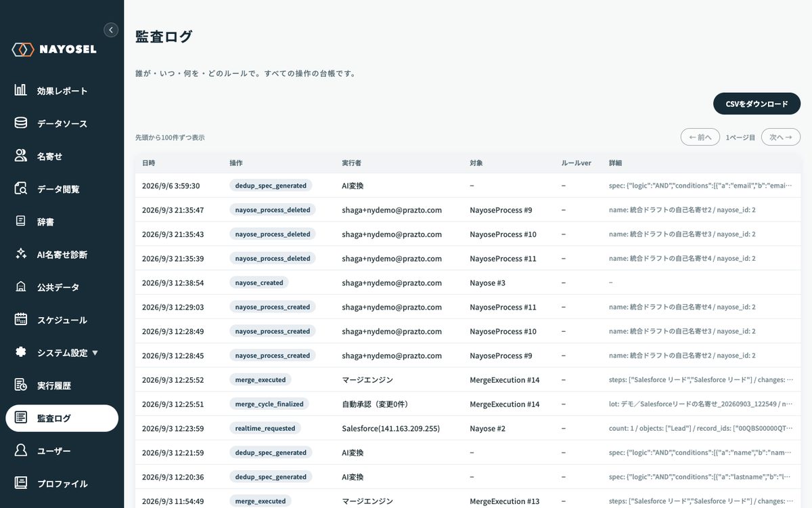Click merge_executed tag at 12:25:52
This screenshot has width=812, height=508.
click(x=261, y=379)
